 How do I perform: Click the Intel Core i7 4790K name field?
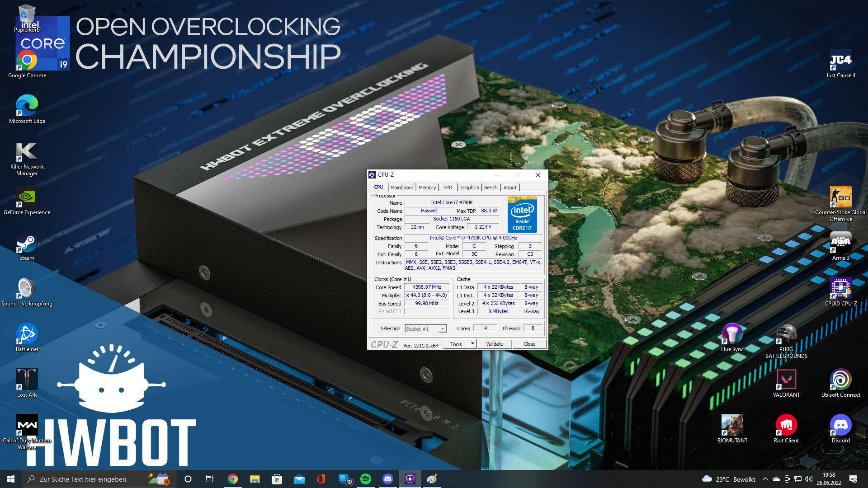click(x=452, y=202)
